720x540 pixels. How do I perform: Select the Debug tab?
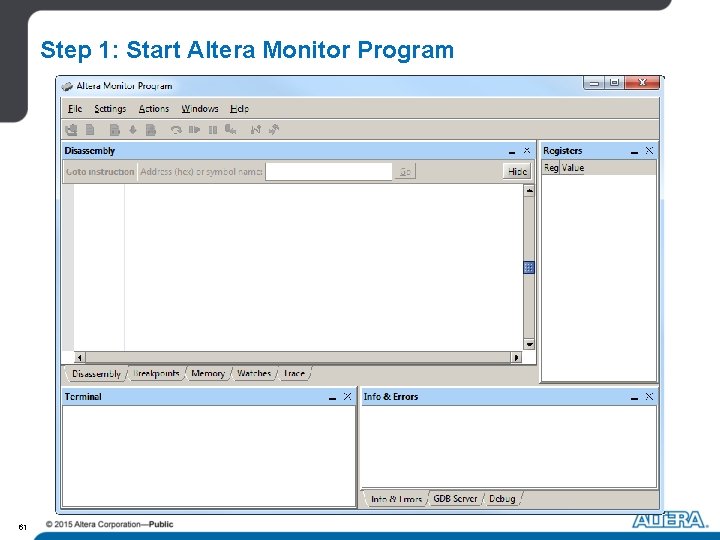click(x=502, y=499)
